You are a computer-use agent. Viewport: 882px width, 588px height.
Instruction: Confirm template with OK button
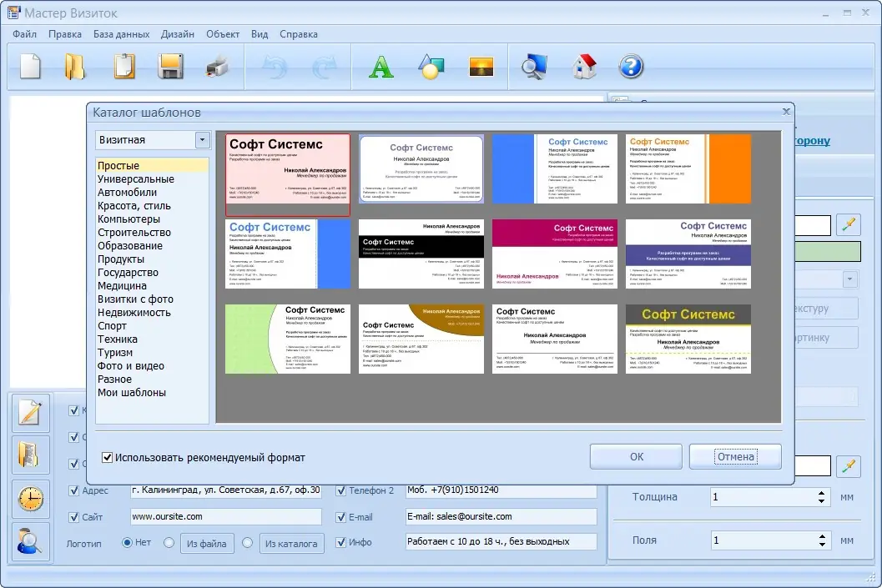[x=636, y=457]
